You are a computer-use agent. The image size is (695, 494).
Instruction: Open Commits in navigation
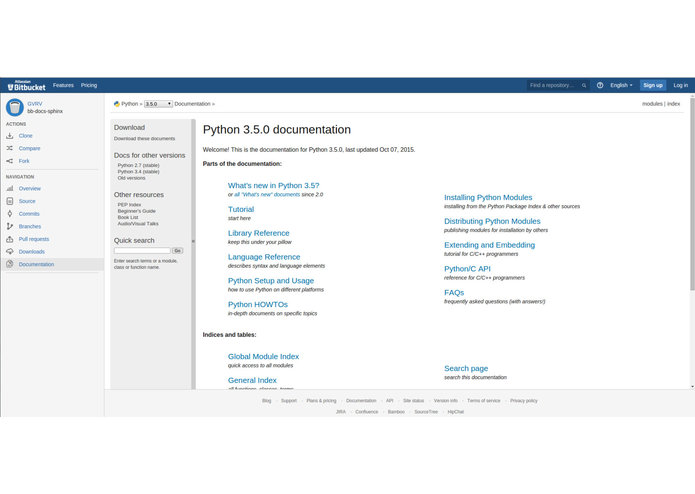click(x=29, y=214)
